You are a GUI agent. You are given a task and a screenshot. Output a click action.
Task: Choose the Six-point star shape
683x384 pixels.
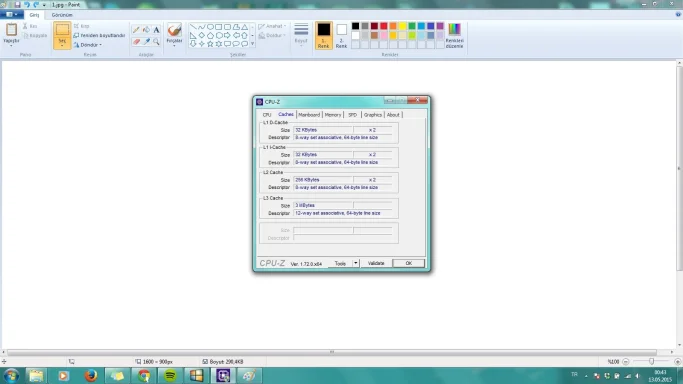[219, 44]
